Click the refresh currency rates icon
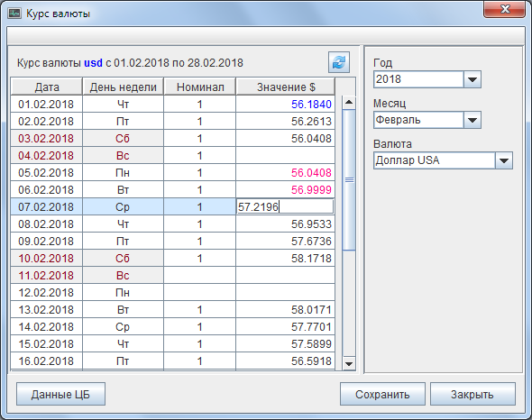Image resolution: width=532 pixels, height=420 pixels. tap(339, 62)
